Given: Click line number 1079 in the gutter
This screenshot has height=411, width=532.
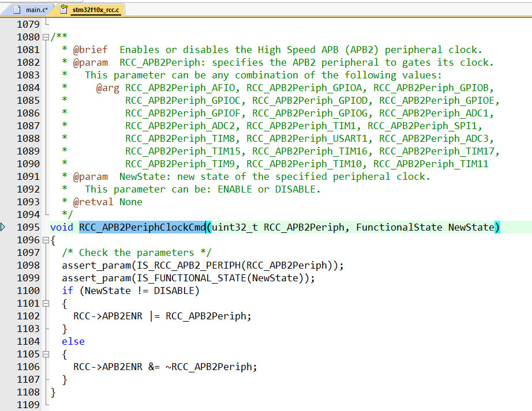Looking at the screenshot, I should 28,24.
